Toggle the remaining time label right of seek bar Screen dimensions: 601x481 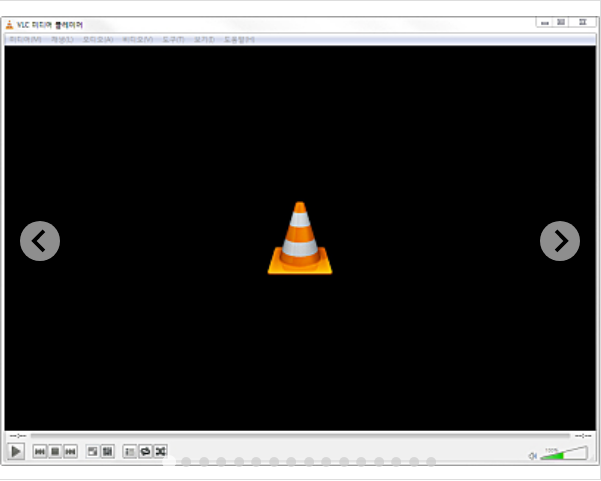(x=583, y=436)
